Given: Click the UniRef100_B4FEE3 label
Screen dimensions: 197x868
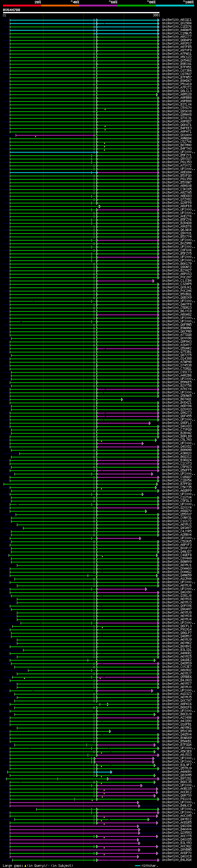Looking at the screenshot, I should 176,128.
